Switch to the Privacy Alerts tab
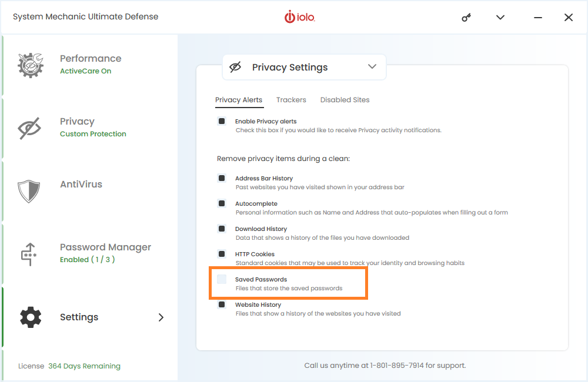588x382 pixels. point(239,100)
